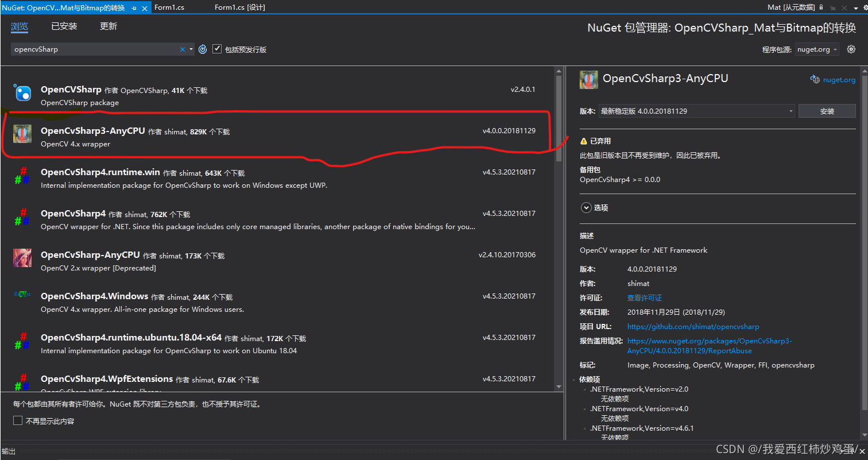Viewport: 868px width, 460px height.
Task: Click the lock icon on Mat metadata tab
Action: [821, 7]
